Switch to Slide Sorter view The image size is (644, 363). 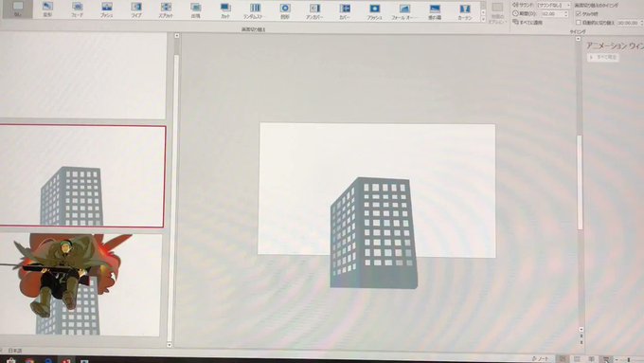577,359
